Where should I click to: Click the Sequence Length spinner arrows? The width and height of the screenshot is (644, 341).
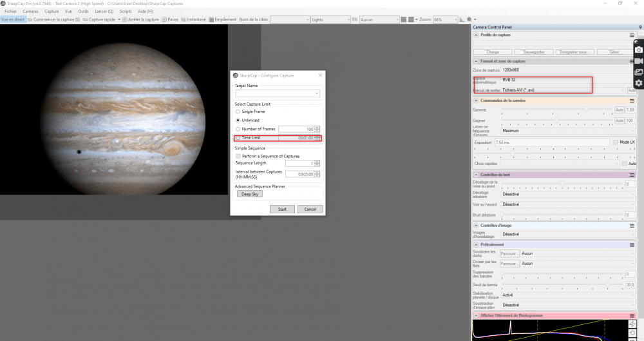tap(317, 163)
